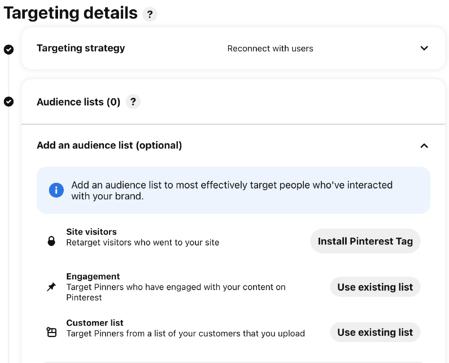Open the Targeting details help icon
Image resolution: width=449 pixels, height=363 pixels.
point(150,14)
